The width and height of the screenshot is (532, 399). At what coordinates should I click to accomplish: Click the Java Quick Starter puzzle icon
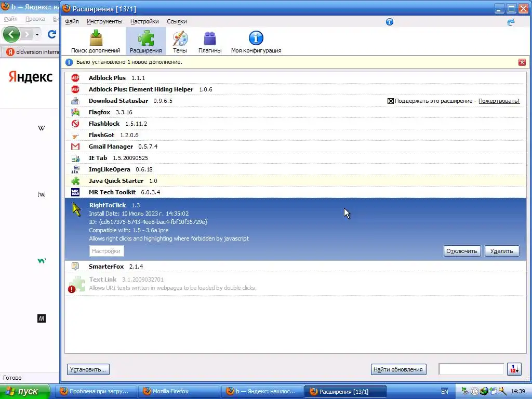[x=75, y=181]
